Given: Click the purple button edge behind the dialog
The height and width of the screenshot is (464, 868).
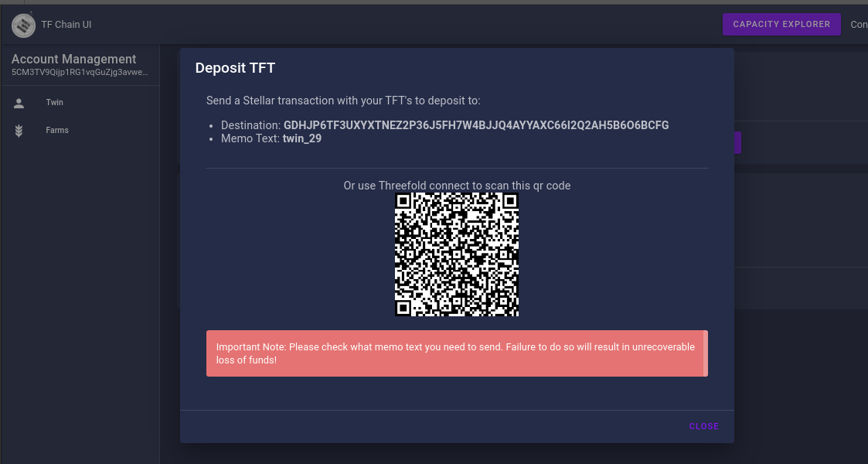Looking at the screenshot, I should 737,142.
